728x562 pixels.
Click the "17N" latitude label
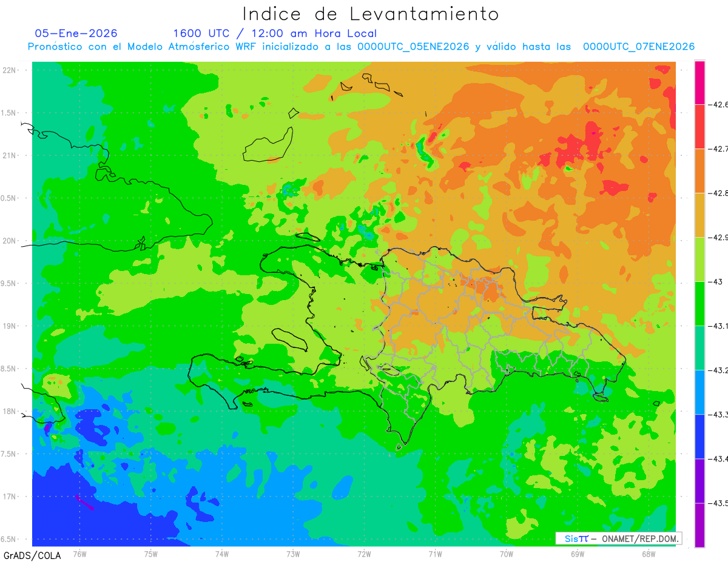click(x=10, y=497)
